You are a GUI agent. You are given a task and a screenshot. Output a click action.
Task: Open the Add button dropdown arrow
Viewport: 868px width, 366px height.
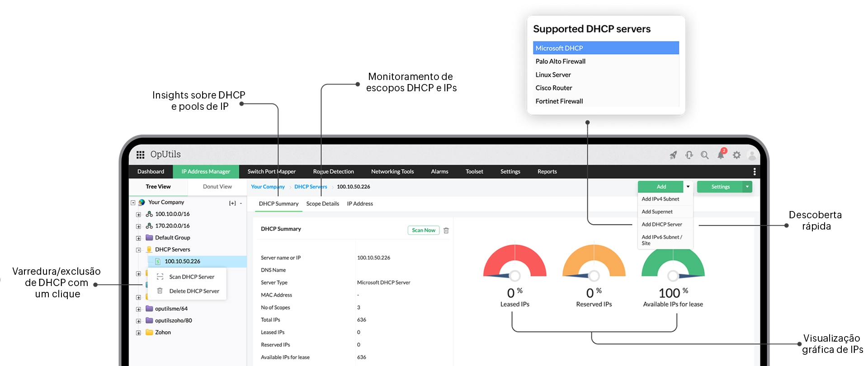[x=688, y=187]
